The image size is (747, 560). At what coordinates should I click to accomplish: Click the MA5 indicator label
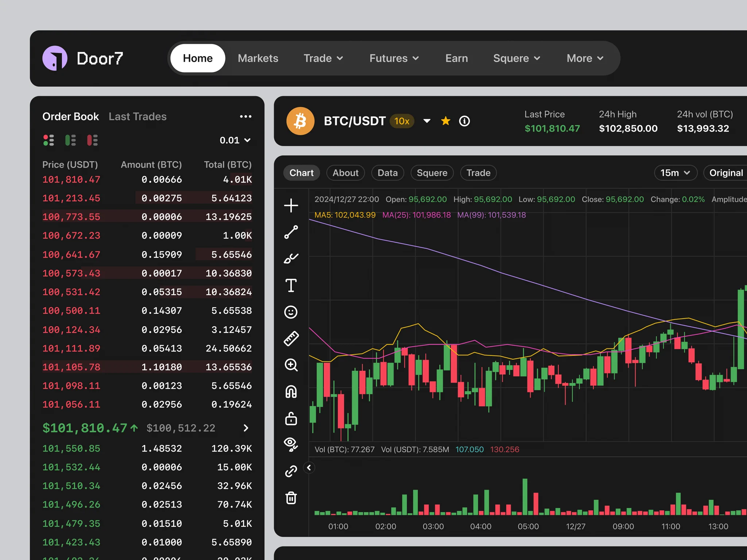(345, 215)
